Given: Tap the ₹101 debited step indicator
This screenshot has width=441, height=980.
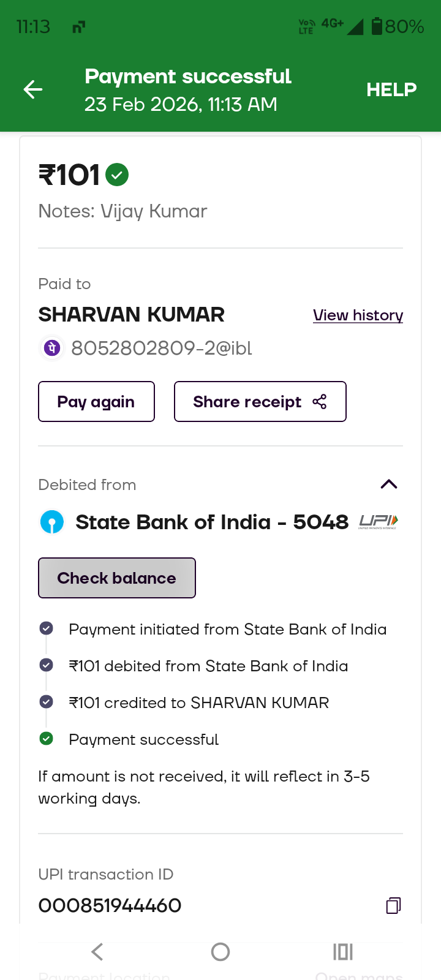Looking at the screenshot, I should point(46,665).
